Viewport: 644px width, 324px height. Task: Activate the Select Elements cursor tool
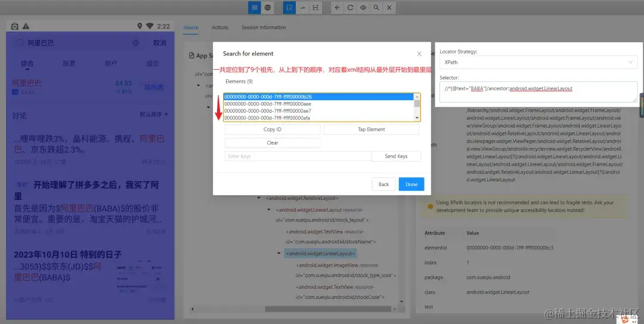[x=290, y=7]
